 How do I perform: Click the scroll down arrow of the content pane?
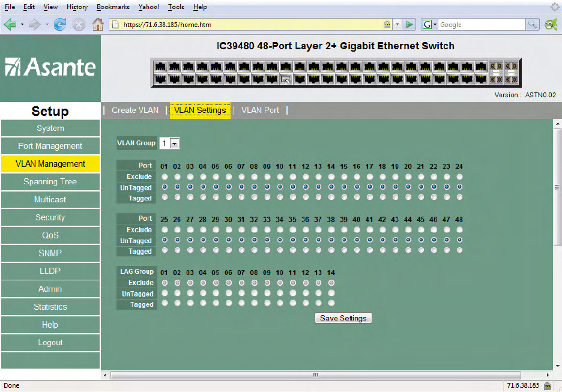coord(557,366)
